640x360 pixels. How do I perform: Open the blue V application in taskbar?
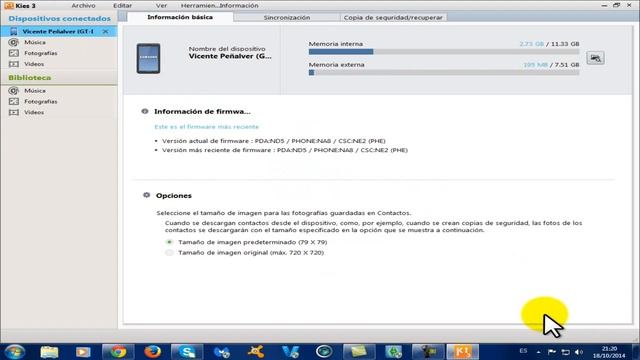click(x=290, y=352)
